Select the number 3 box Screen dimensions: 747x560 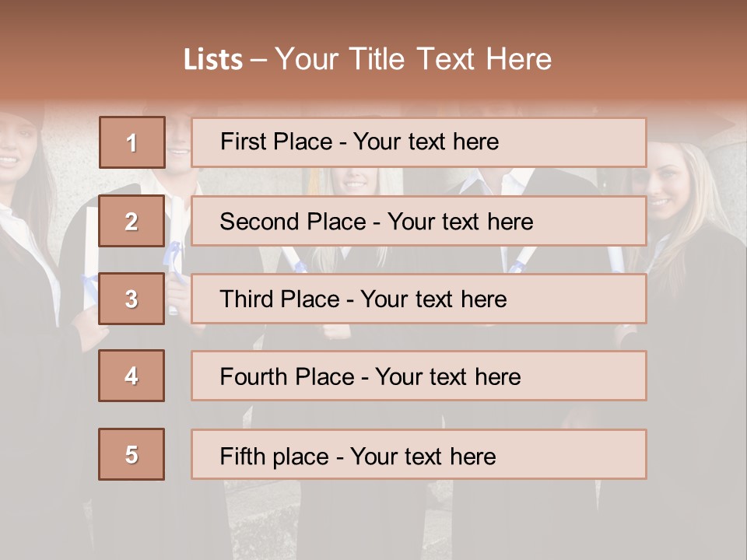(132, 299)
